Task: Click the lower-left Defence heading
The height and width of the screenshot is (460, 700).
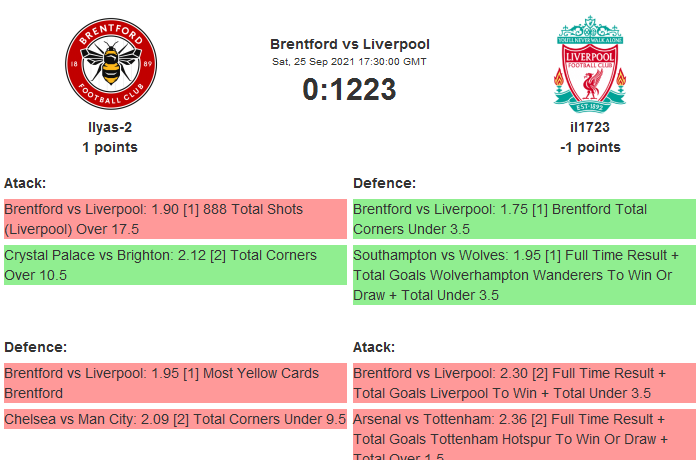Action: 35,347
